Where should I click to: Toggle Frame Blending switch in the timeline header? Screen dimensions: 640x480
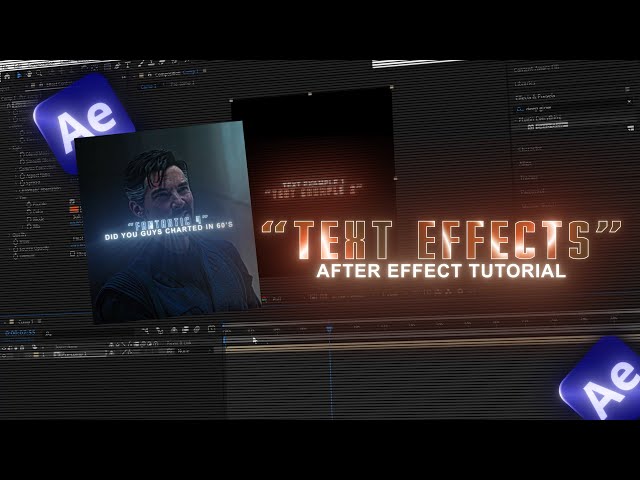coord(186,329)
